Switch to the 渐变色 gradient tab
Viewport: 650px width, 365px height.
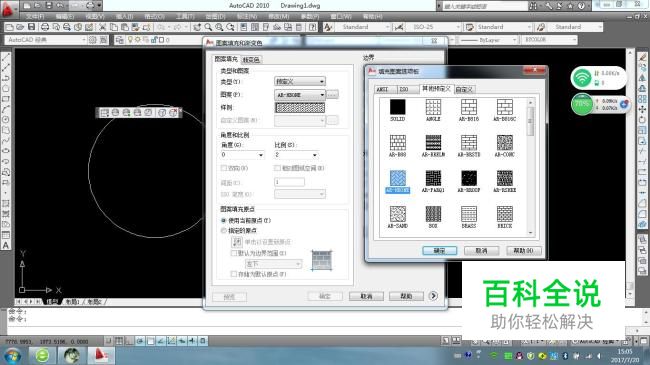(x=251, y=60)
